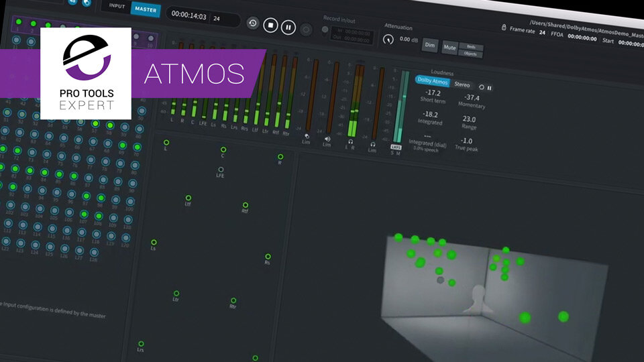The width and height of the screenshot is (644, 362).
Task: Click the L speaker icon in layout view
Action: 166,142
